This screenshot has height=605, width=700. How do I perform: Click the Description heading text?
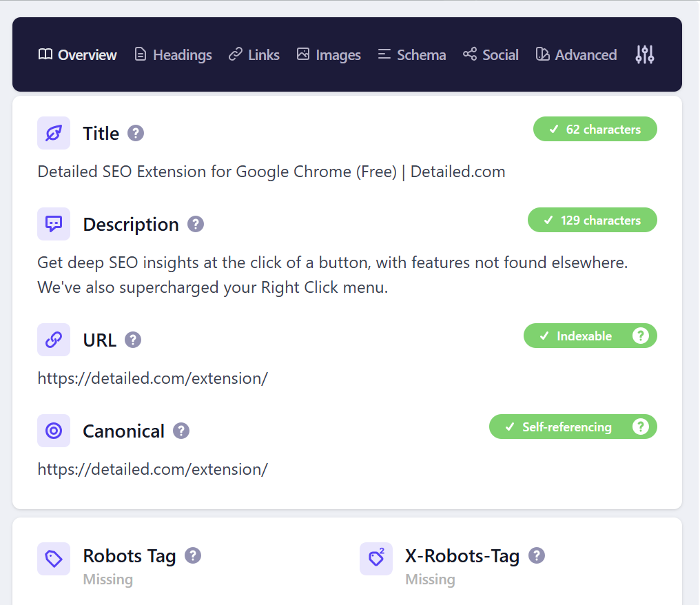tap(131, 225)
